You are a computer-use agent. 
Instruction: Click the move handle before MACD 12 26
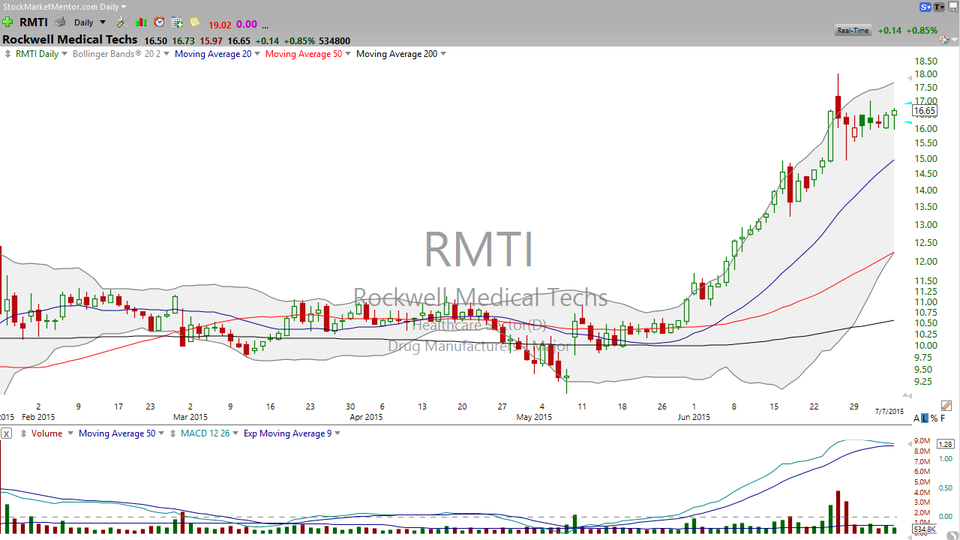(173, 433)
